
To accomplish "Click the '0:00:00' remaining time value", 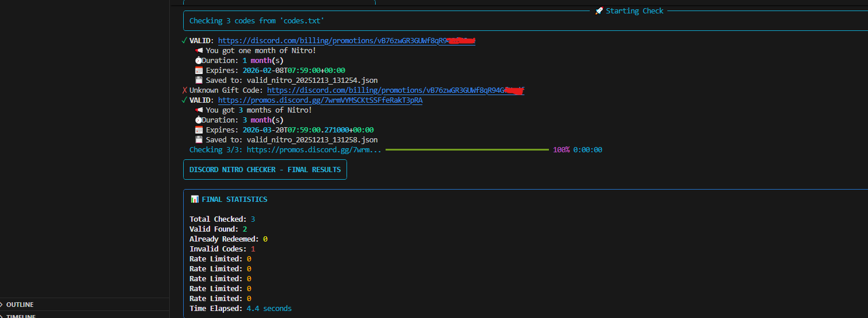I will click(587, 150).
